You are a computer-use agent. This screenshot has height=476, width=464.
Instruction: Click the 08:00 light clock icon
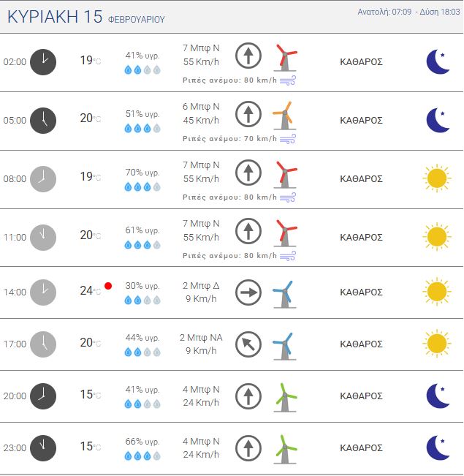(x=43, y=178)
